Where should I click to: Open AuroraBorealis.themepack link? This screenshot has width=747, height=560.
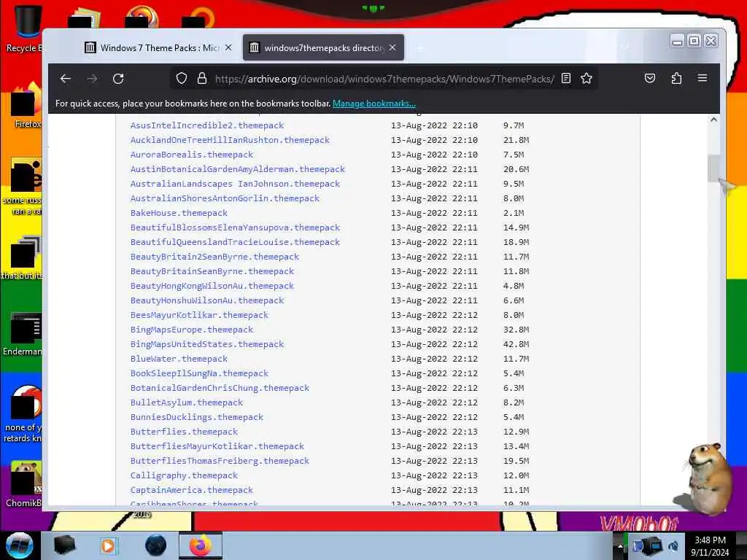(x=192, y=155)
